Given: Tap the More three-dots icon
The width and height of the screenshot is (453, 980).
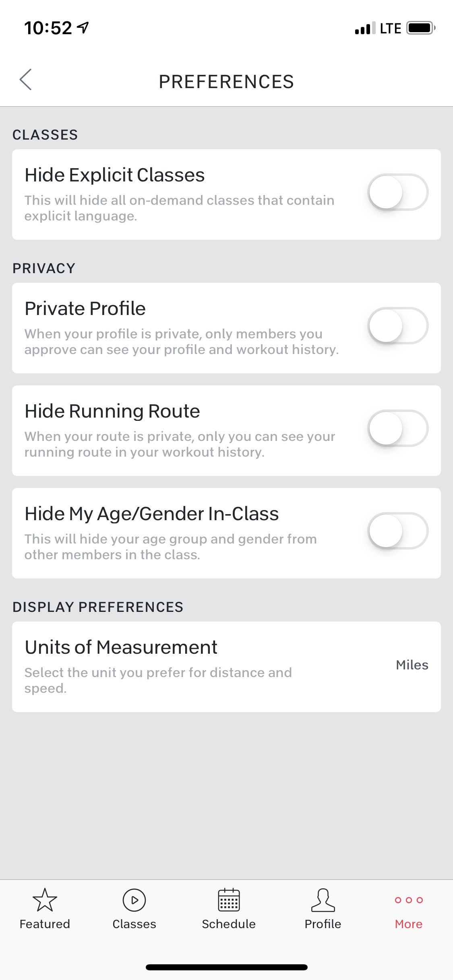Looking at the screenshot, I should click(x=409, y=900).
